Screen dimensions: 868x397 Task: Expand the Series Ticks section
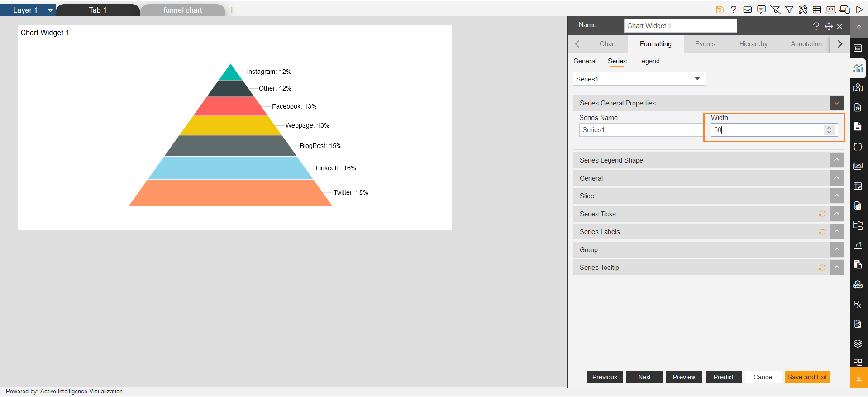click(x=836, y=214)
